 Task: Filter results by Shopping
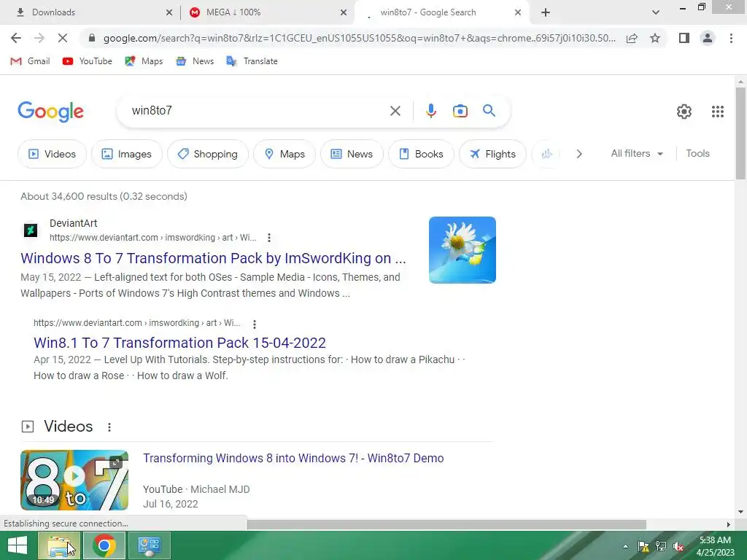coord(208,154)
